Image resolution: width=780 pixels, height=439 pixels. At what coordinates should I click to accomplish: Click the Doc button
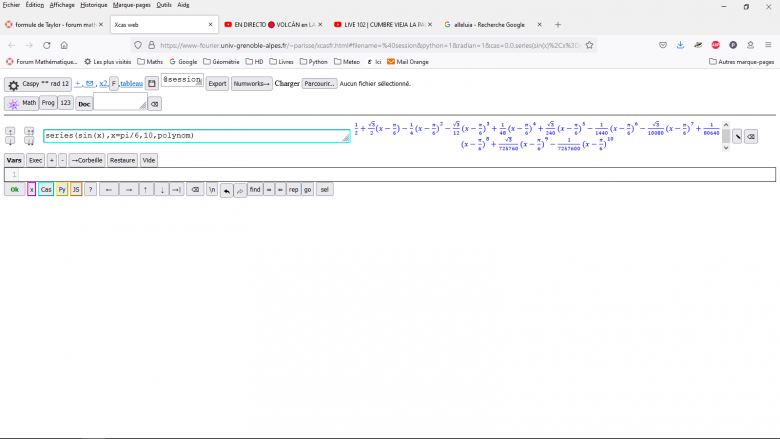pos(84,104)
